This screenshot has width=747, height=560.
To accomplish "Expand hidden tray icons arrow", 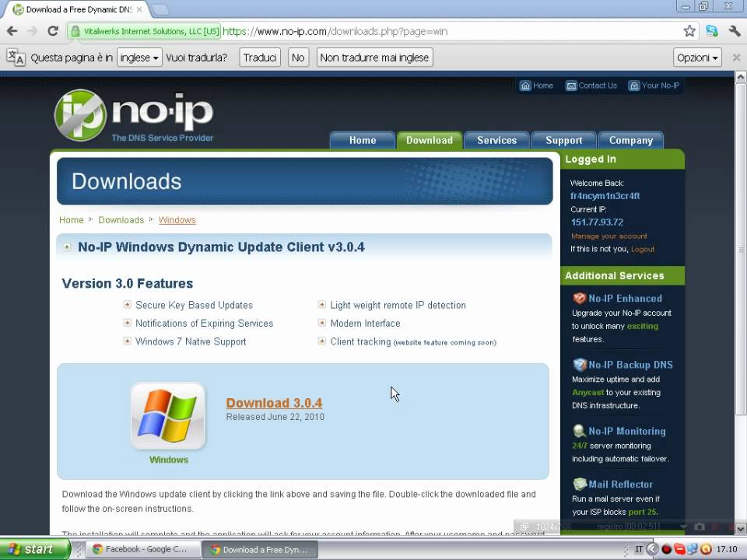I will click(x=652, y=549).
